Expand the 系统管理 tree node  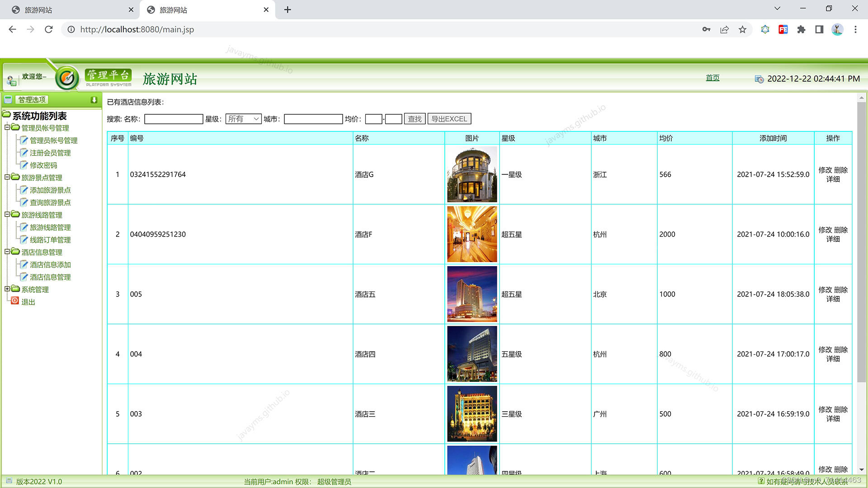[7, 289]
